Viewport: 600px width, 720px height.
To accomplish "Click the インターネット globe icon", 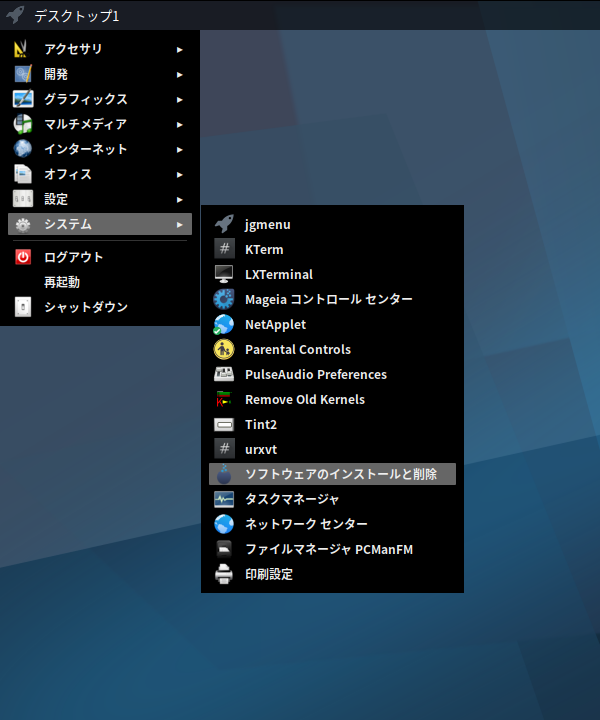I will point(22,149).
